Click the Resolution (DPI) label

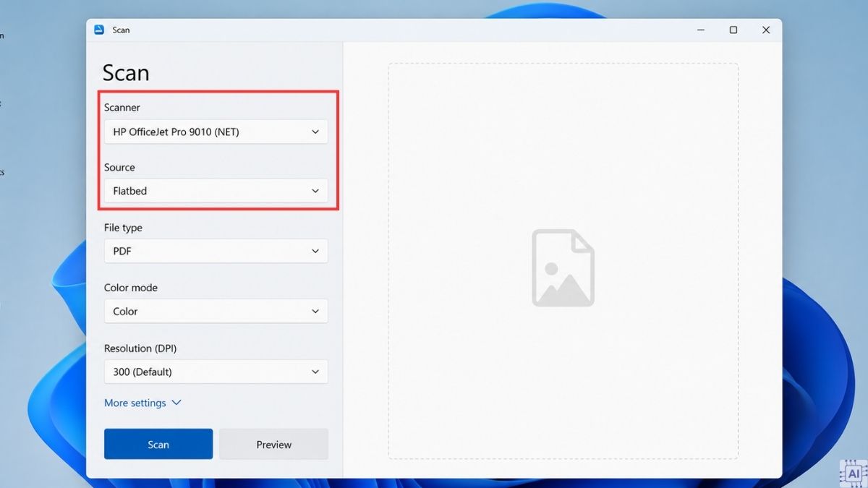click(140, 348)
